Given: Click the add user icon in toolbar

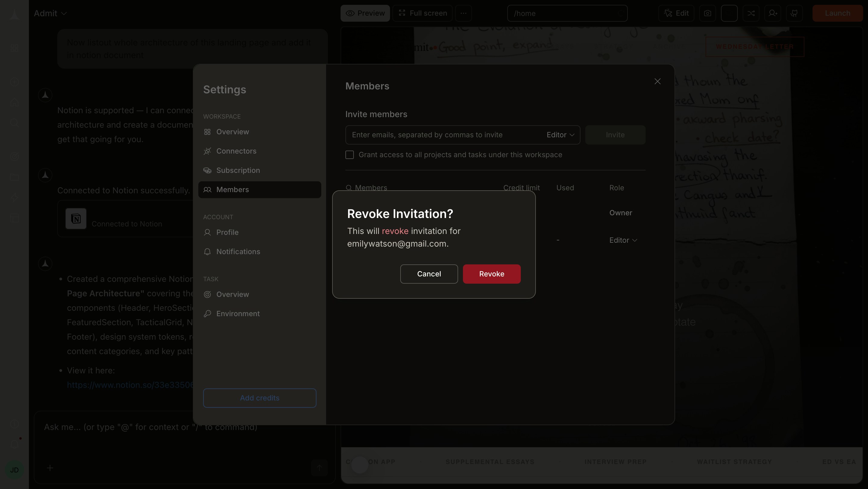Looking at the screenshot, I should pos(773,13).
